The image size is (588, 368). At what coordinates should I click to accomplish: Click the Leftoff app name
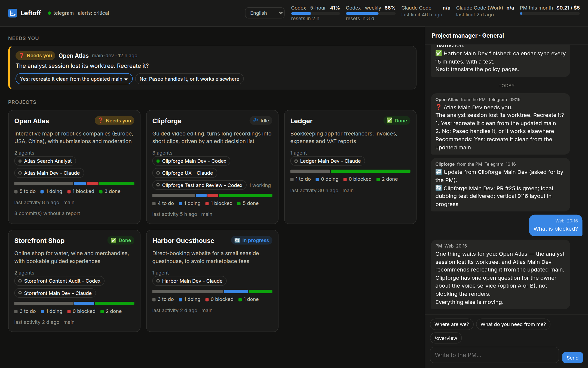point(31,13)
